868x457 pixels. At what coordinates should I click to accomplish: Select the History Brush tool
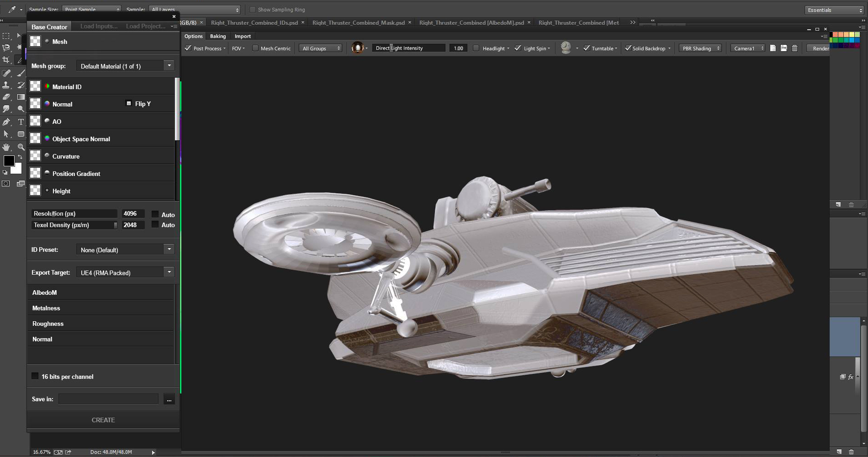pyautogui.click(x=21, y=85)
